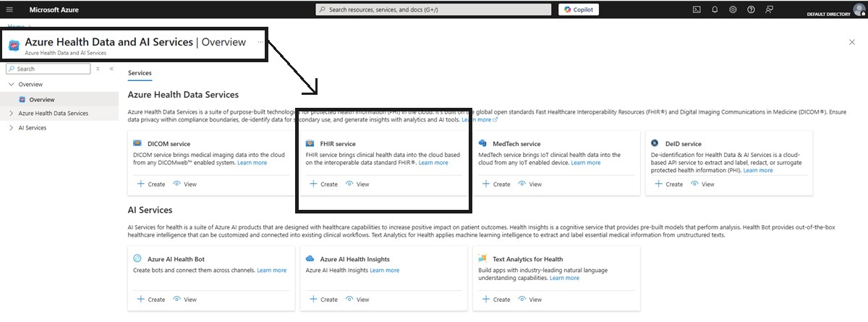Open Learn more link in Text Analytics card
The image size is (868, 322).
[x=564, y=279]
